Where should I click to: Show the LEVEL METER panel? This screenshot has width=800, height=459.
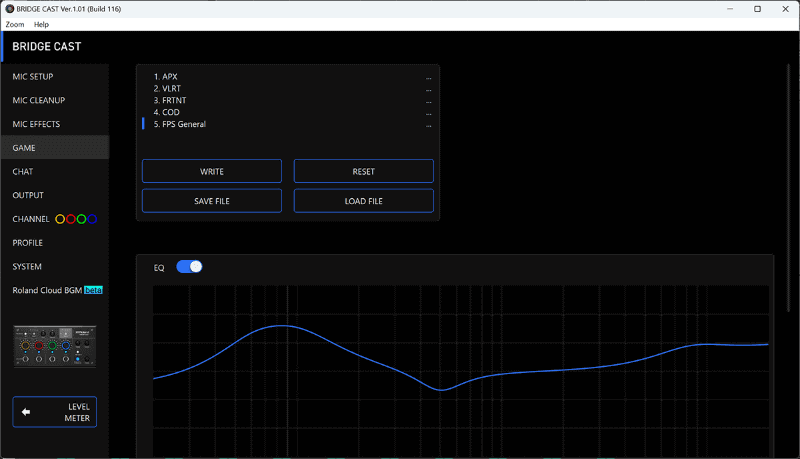pyautogui.click(x=55, y=412)
